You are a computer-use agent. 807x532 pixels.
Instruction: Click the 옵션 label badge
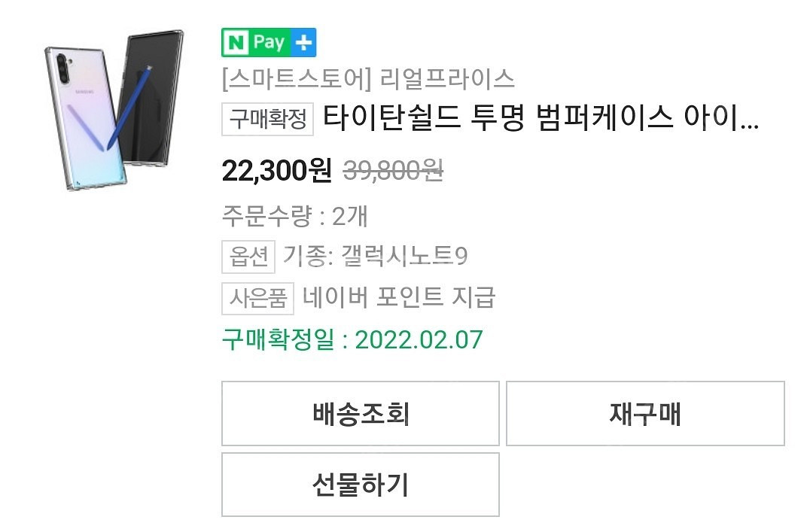tap(248, 257)
